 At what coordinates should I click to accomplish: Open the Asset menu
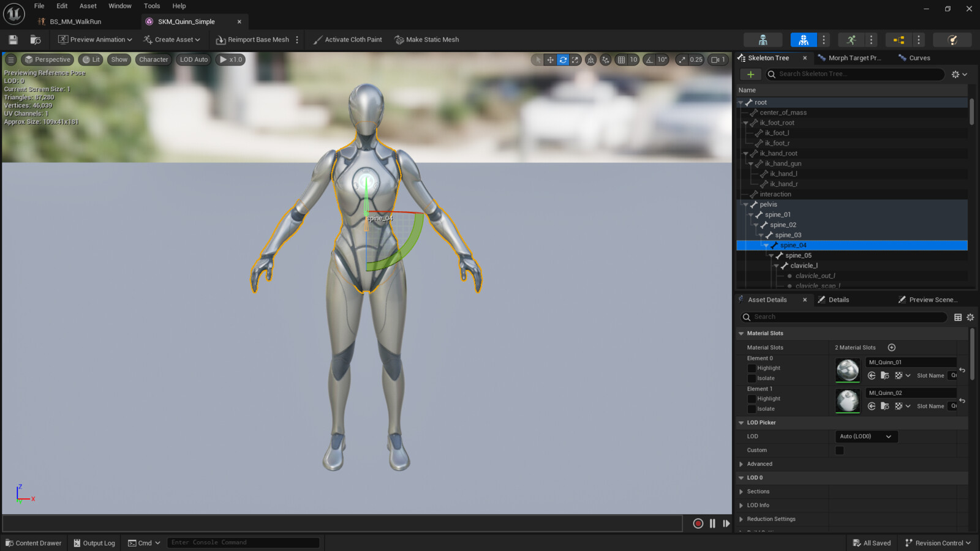pos(88,6)
